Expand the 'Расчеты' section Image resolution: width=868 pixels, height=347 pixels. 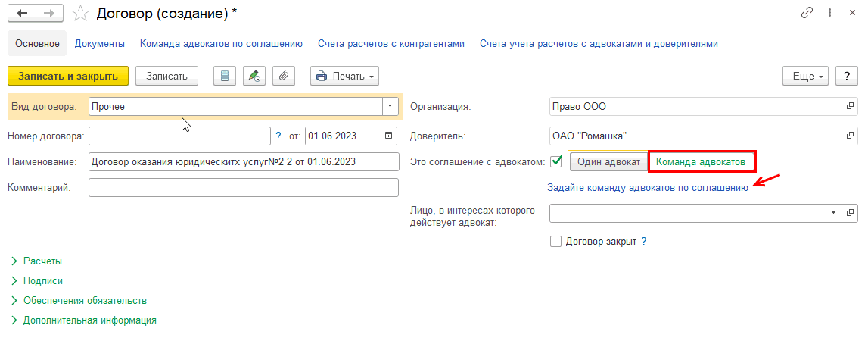click(x=42, y=261)
